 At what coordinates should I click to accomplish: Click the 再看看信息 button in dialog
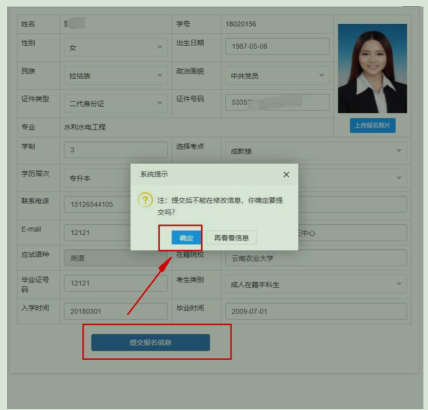(x=231, y=238)
